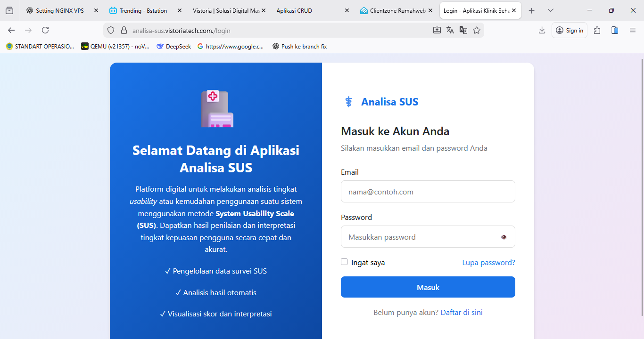The image size is (644, 339).
Task: Open the Downloads panel icon
Action: (x=542, y=30)
